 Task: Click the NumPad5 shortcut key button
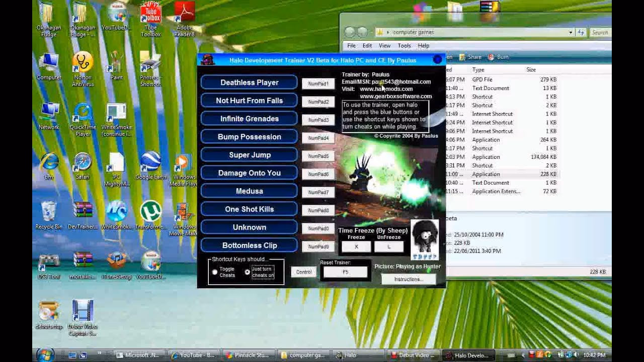pos(318,156)
